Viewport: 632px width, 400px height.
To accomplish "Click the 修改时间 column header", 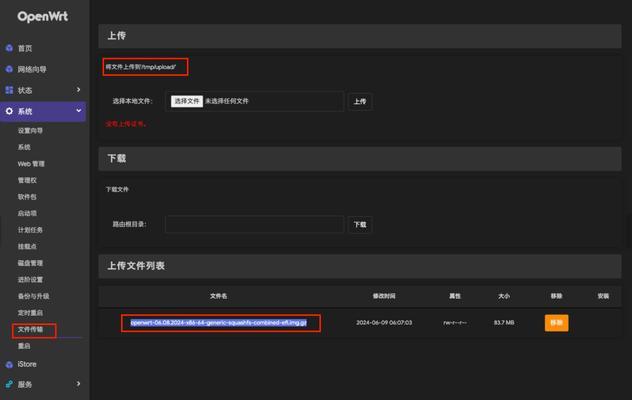I will click(x=384, y=296).
